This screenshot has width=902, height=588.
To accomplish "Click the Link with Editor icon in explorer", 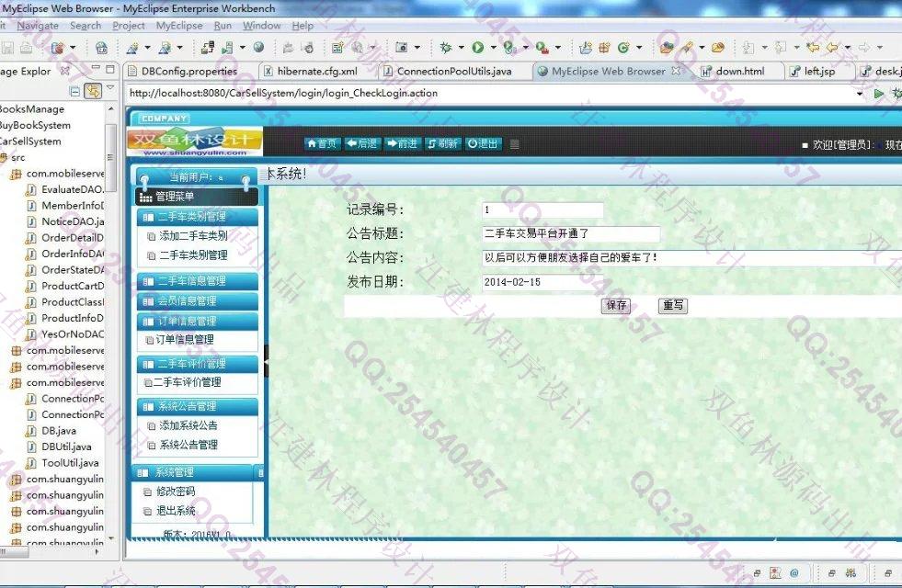I will 92,90.
